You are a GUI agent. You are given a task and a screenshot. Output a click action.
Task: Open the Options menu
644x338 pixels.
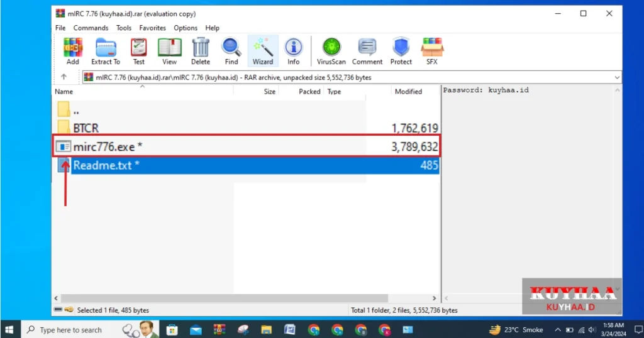click(x=186, y=28)
